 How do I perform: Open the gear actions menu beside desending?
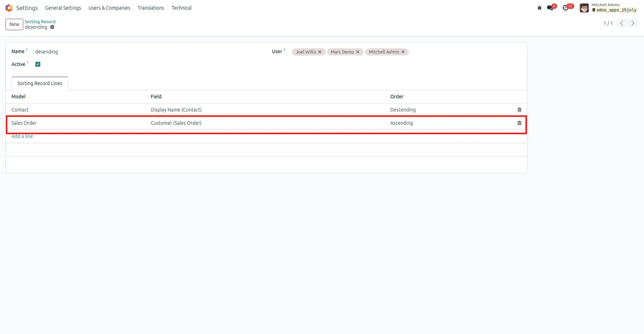[x=52, y=27]
